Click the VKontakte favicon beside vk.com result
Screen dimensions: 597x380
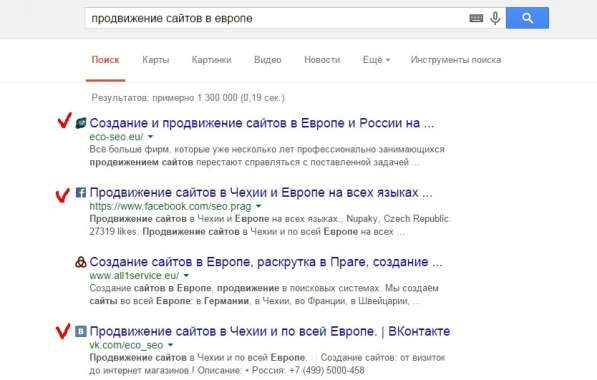pyautogui.click(x=81, y=331)
